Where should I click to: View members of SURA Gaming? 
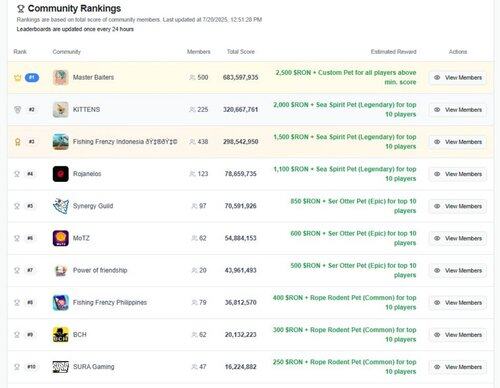point(457,367)
